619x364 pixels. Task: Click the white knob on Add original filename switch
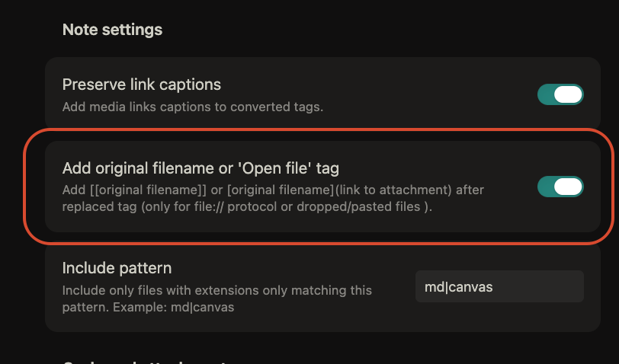569,187
